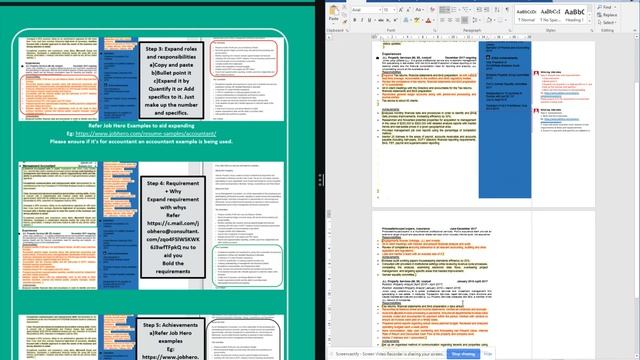Click the split-view divider handle
640x360 pixels.
pos(321,180)
